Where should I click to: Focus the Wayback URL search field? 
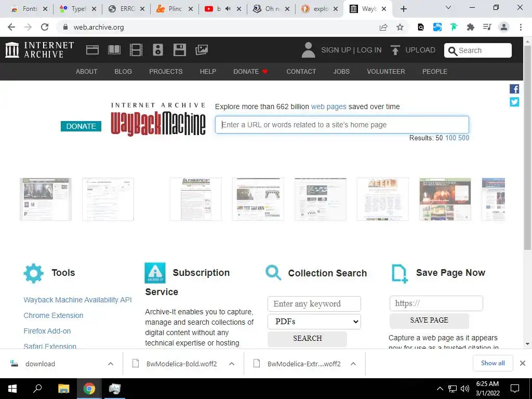342,125
